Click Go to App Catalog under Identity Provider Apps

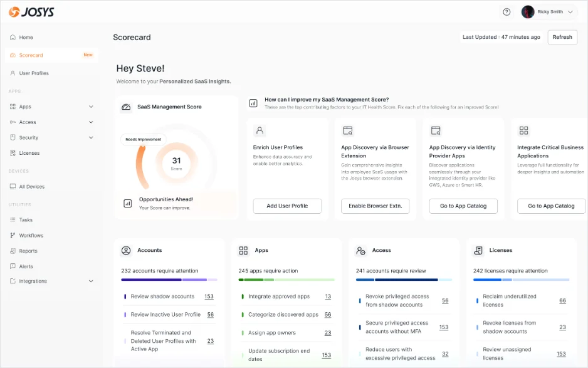pos(463,206)
